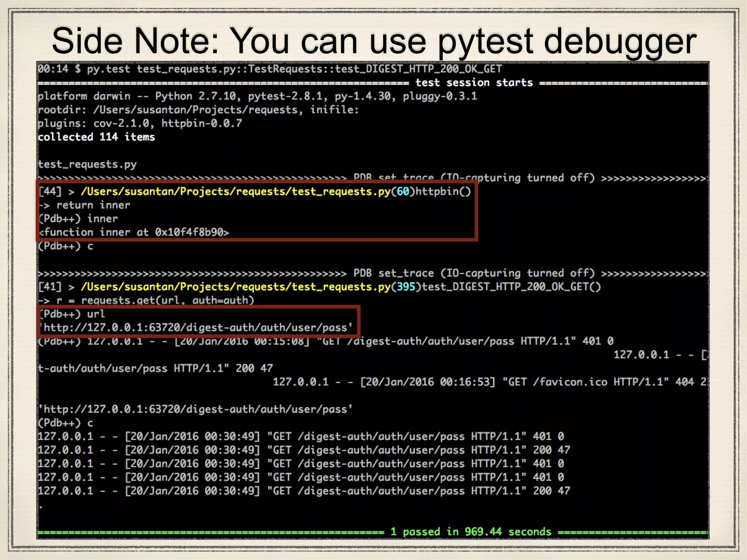
Task: Click '1 passed in 969.44 seconds' summary
Action: click(471, 532)
